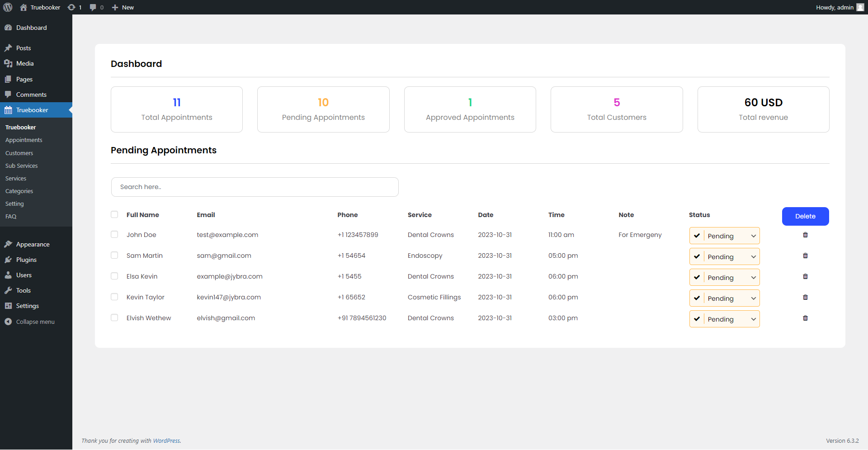Click the trash icon for John Doe's appointment
The height and width of the screenshot is (450, 868).
[x=805, y=235]
